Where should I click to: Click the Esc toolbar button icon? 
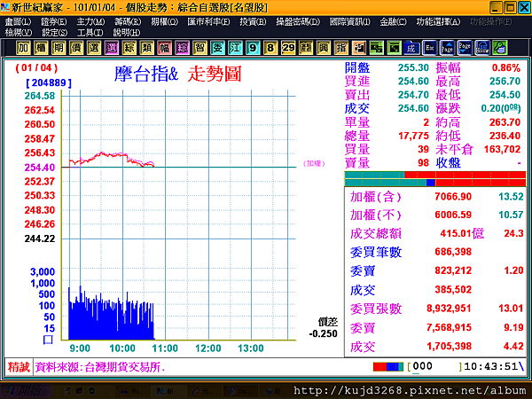click(x=429, y=48)
